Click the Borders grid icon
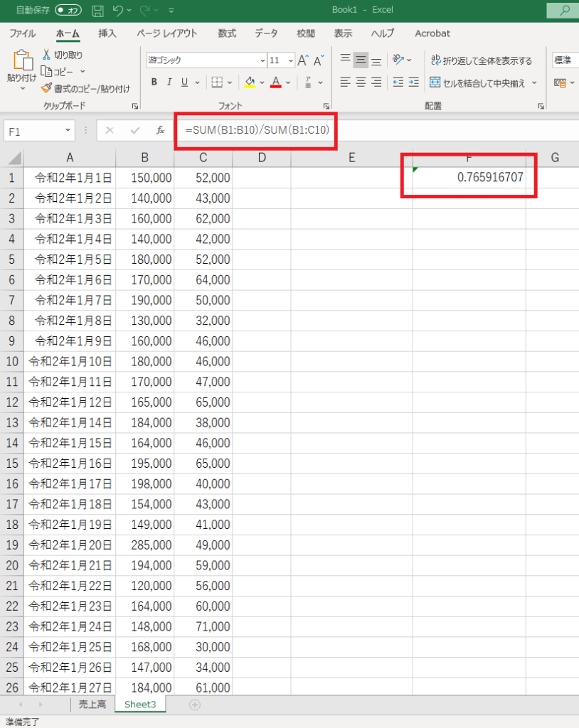The width and height of the screenshot is (579, 728). point(218,82)
